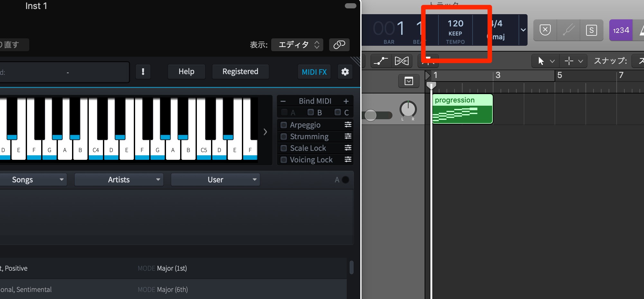Enable the Voicing Lock checkbox
This screenshot has height=299, width=644.
pyautogui.click(x=284, y=159)
